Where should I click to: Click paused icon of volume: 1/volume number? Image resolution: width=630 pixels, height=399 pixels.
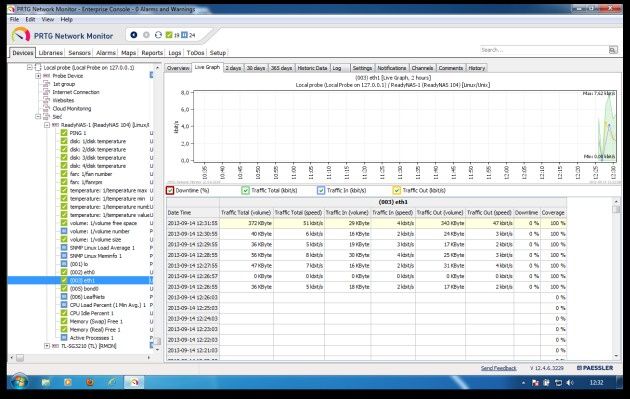tap(64, 231)
